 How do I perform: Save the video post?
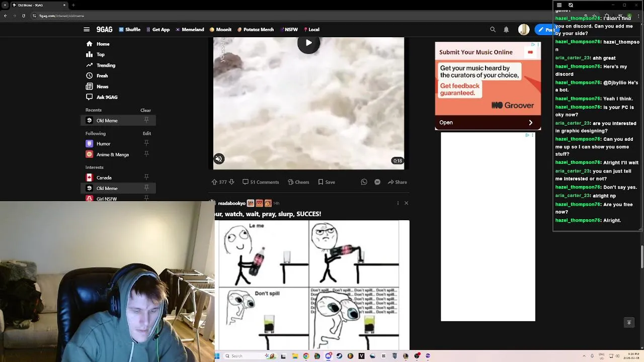click(327, 182)
